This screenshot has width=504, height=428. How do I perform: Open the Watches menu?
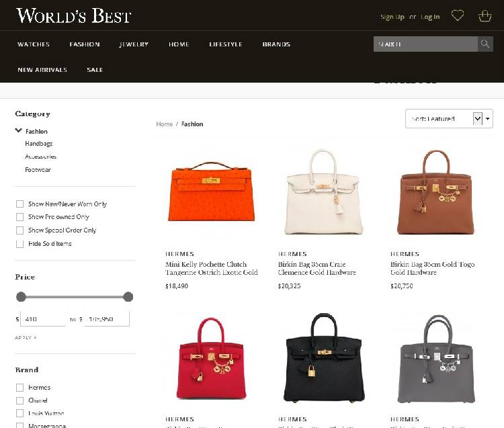click(34, 44)
